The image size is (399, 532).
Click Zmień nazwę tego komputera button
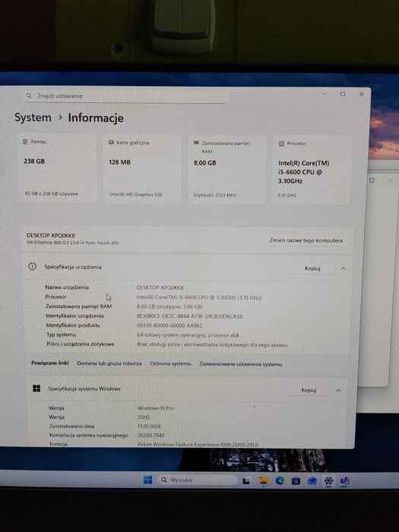[x=306, y=240]
